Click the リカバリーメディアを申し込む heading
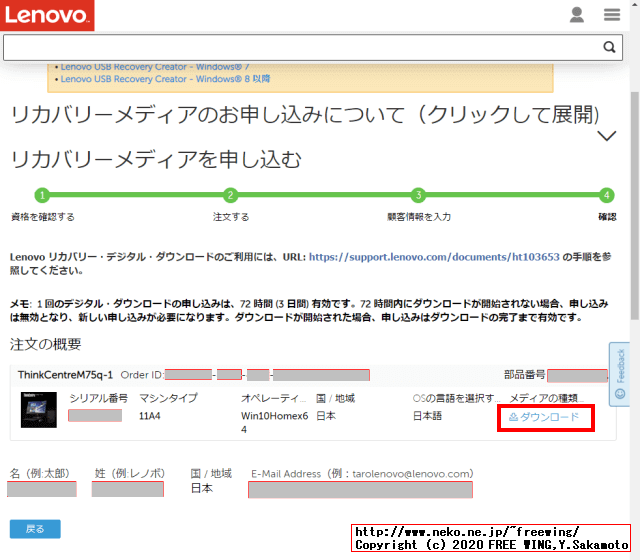Image resolution: width=640 pixels, height=560 pixels. [156, 159]
